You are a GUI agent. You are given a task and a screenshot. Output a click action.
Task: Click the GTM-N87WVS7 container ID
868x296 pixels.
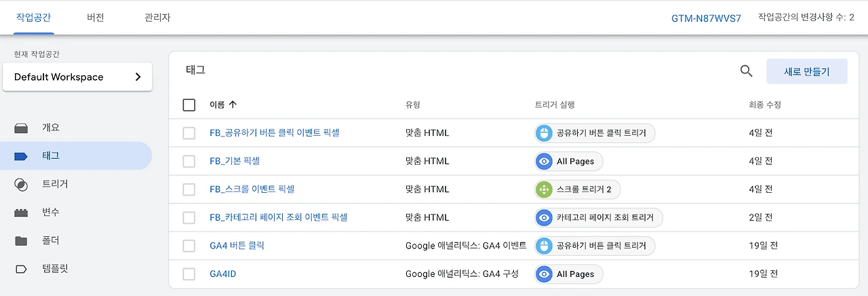706,18
